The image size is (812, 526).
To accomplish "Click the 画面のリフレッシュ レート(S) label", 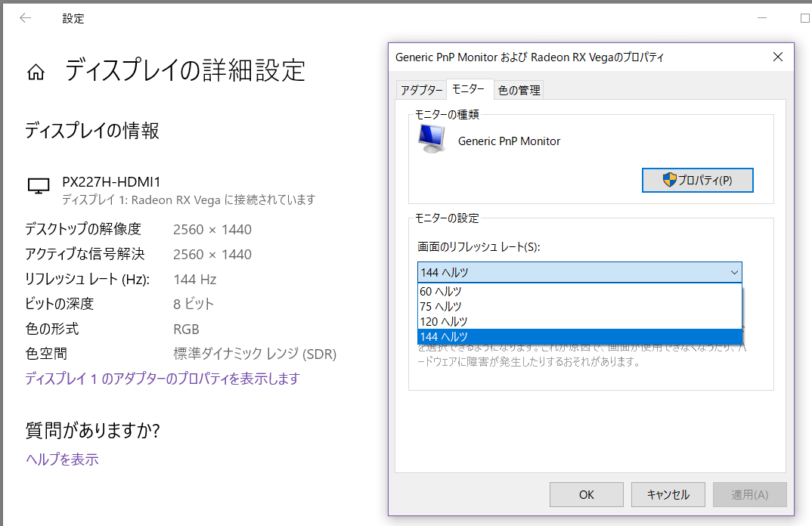I will (479, 247).
